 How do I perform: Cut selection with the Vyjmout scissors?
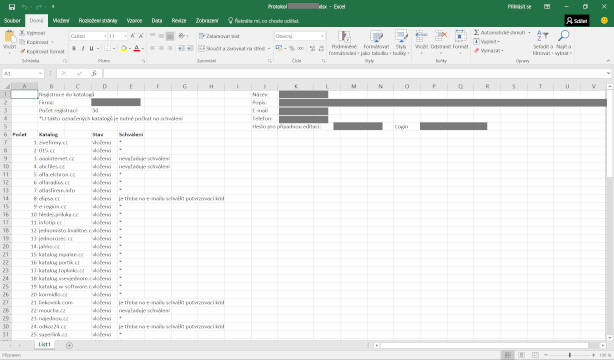click(32, 33)
